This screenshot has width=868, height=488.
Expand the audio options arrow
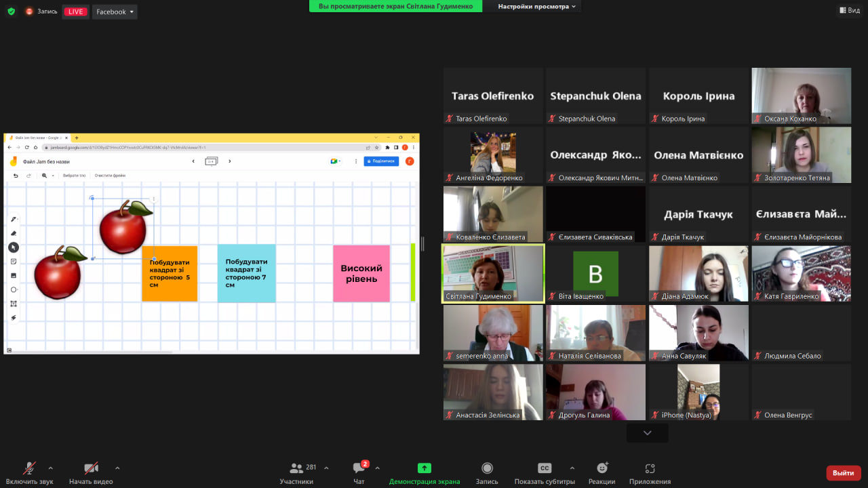50,468
